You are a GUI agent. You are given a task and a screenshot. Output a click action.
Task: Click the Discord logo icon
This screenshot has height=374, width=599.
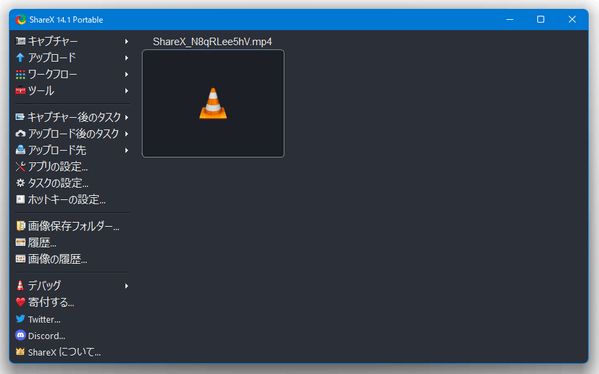[x=20, y=335]
